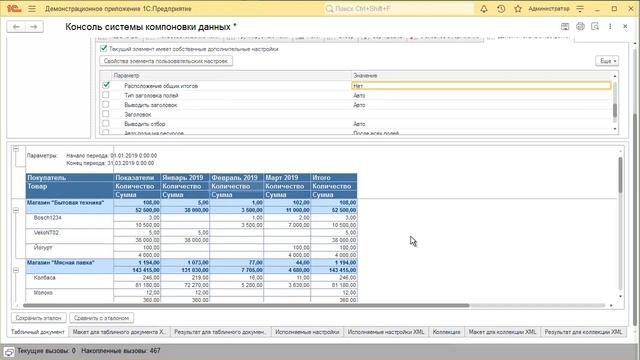Image resolution: width=640 pixels, height=360 pixels.
Task: Collapse the Параметры group in the report
Action: (x=16, y=149)
